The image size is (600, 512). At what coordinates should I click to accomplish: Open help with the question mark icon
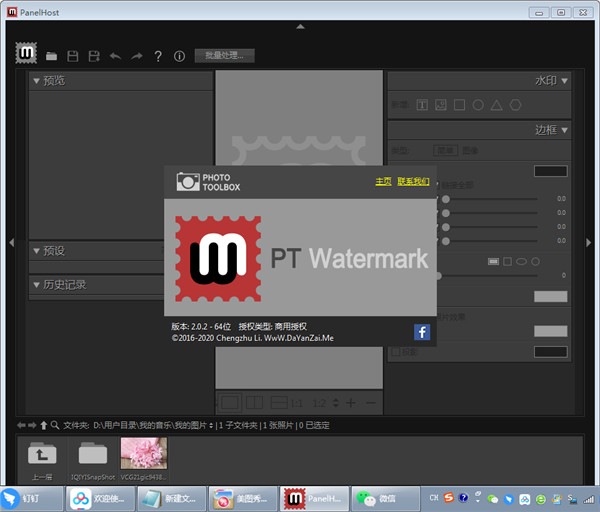tap(158, 56)
